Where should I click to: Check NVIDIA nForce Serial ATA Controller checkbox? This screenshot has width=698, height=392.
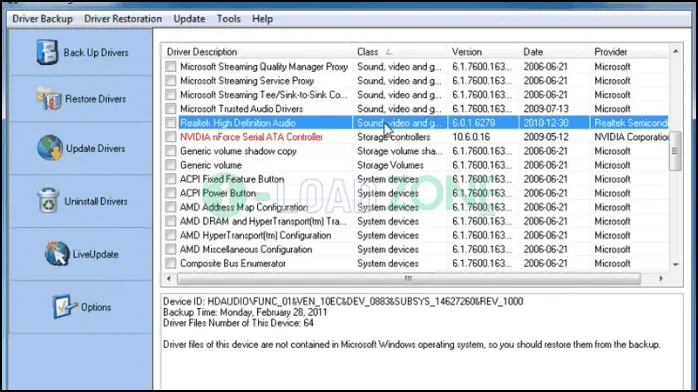point(170,137)
